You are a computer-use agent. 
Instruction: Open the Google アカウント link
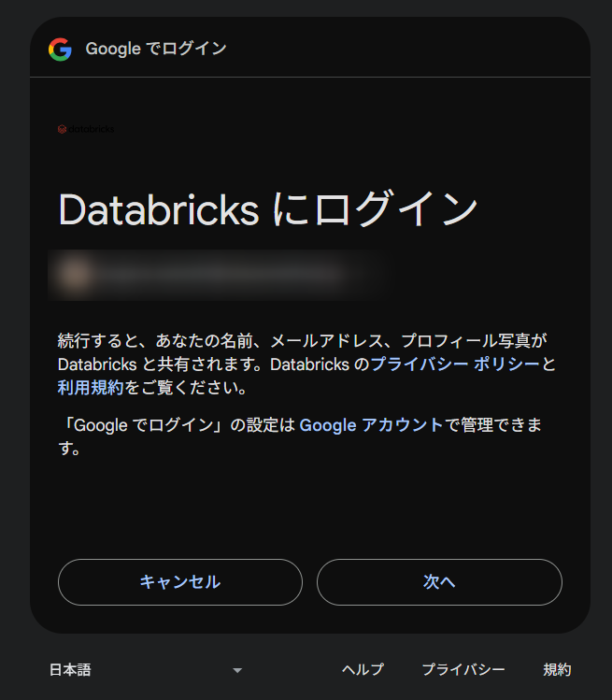371,425
